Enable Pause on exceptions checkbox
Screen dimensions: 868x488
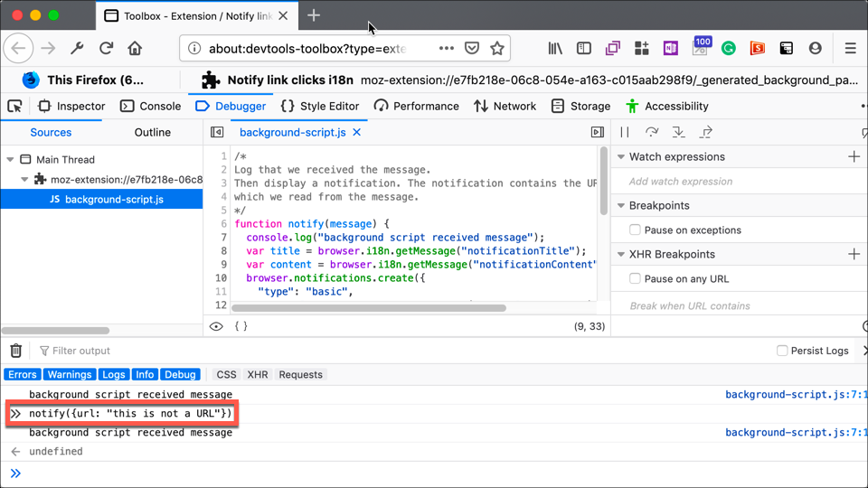(x=635, y=230)
